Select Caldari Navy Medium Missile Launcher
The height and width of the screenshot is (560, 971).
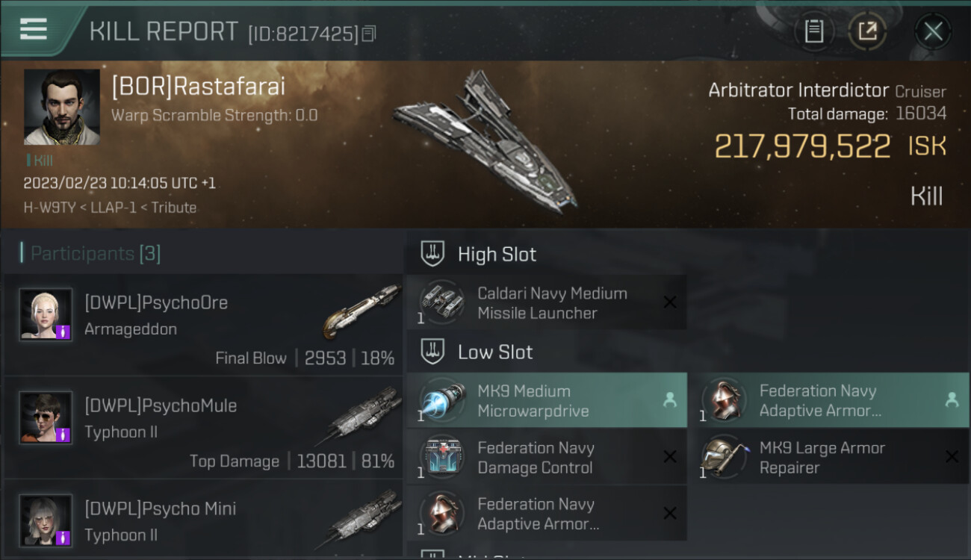(546, 303)
